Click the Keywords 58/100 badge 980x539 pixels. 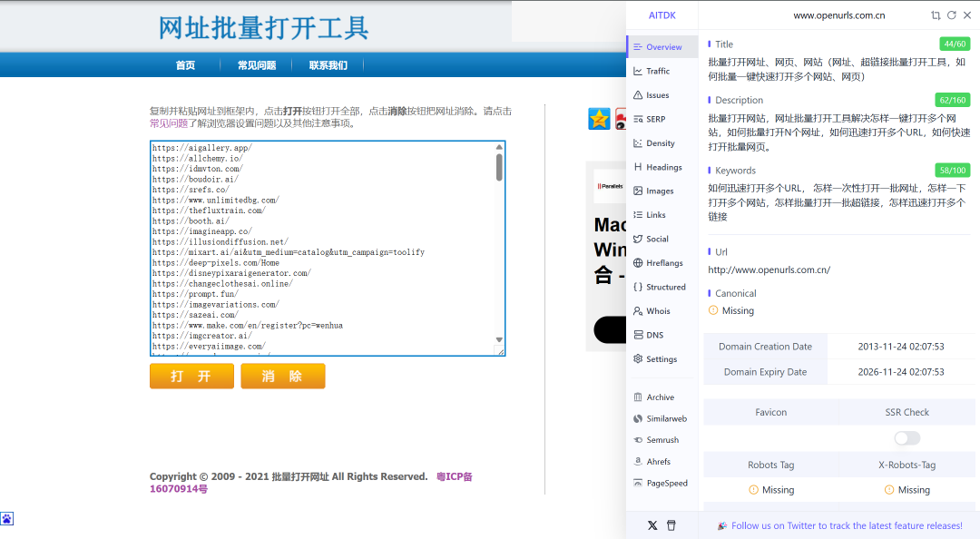coord(953,170)
